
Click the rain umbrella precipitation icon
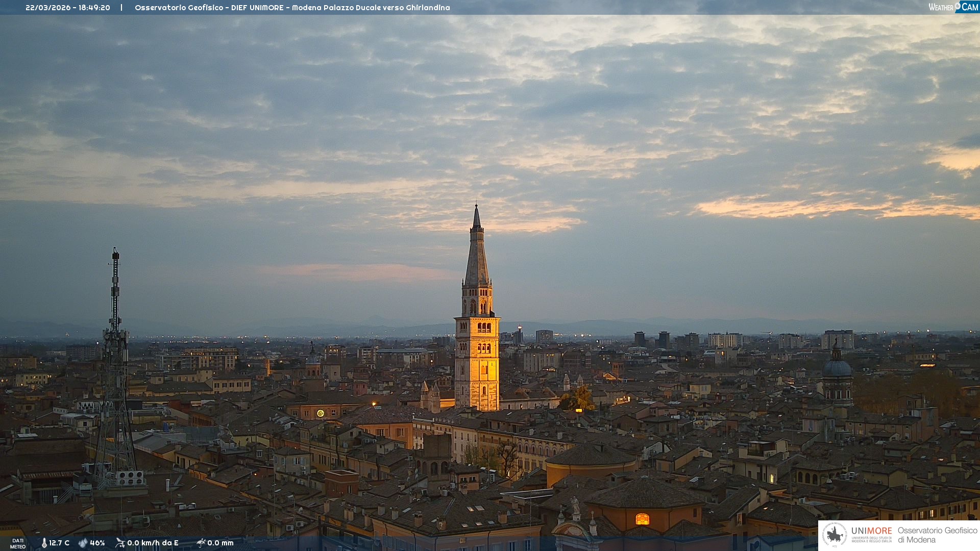[x=201, y=543]
